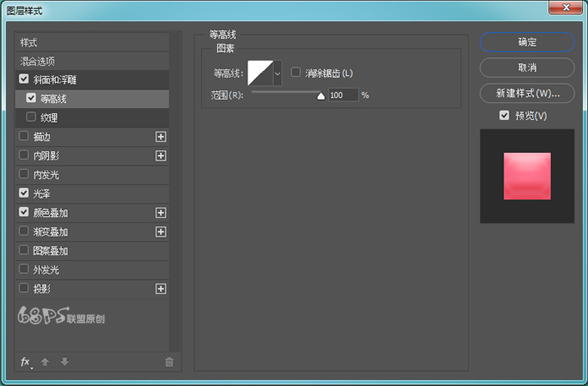588x386 pixels.
Task: Click the 范围 percentage input field
Action: pyautogui.click(x=344, y=95)
